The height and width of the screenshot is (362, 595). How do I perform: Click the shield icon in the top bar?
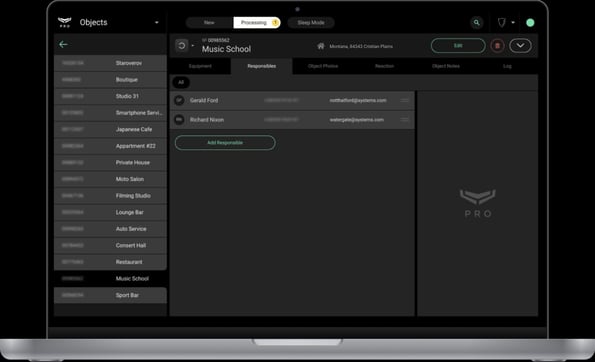coord(501,23)
